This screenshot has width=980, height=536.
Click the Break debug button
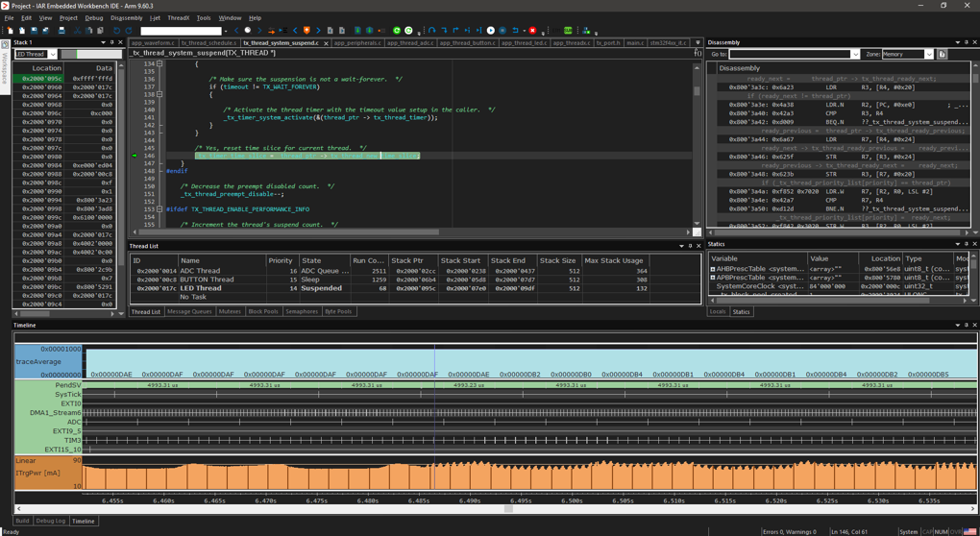(502, 30)
